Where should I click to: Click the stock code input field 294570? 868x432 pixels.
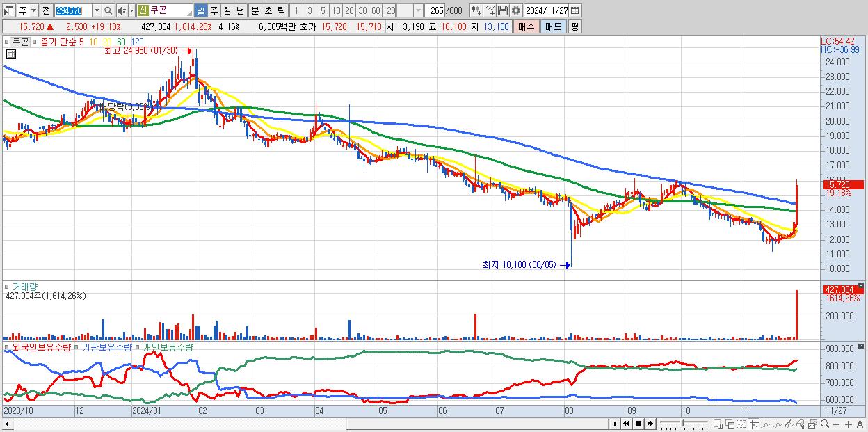click(73, 10)
